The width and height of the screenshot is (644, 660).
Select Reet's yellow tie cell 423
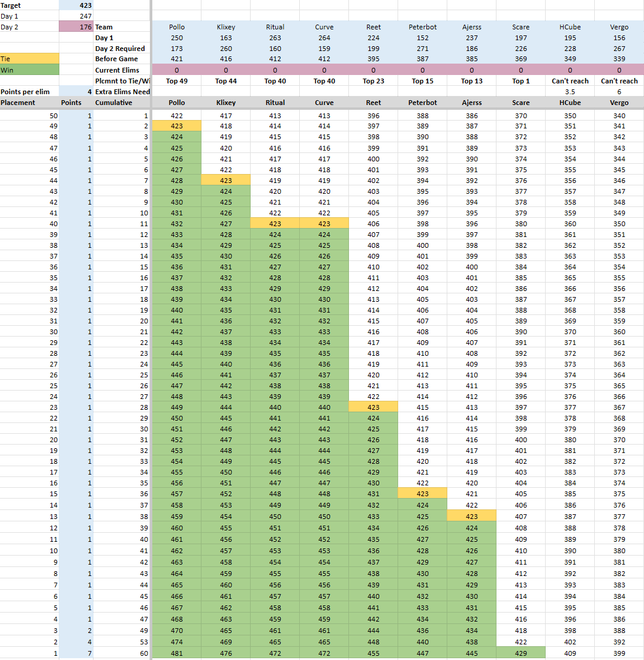(374, 407)
